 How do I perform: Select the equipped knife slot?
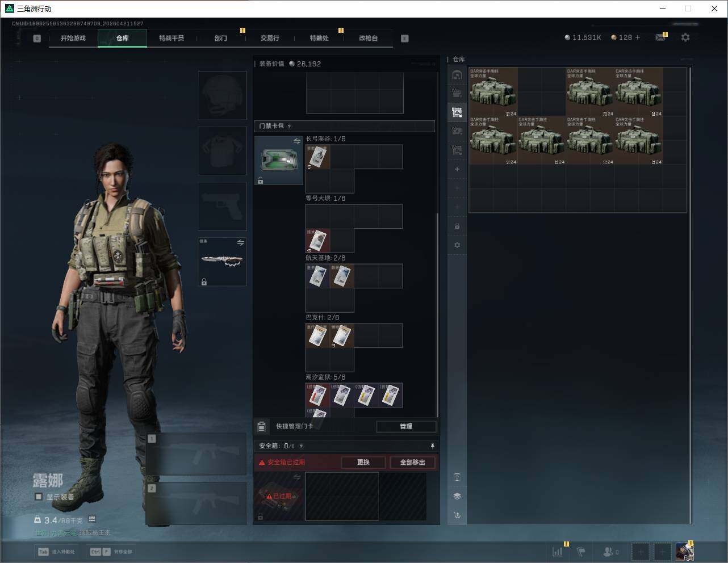(x=223, y=262)
